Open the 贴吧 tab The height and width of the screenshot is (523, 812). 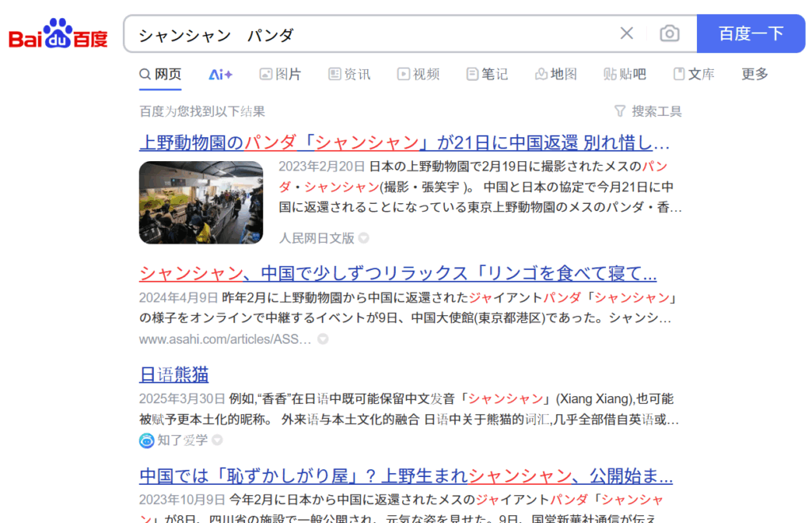(x=625, y=74)
